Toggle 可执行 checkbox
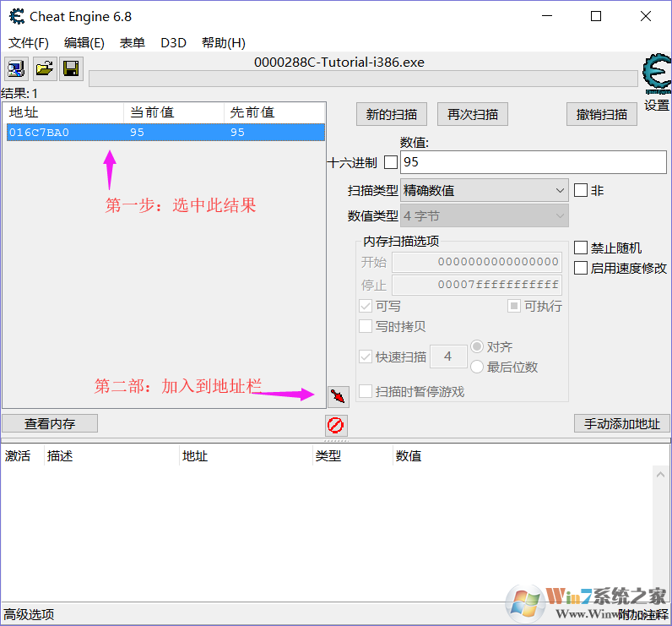Screen dimensions: 672x626 pos(514,306)
